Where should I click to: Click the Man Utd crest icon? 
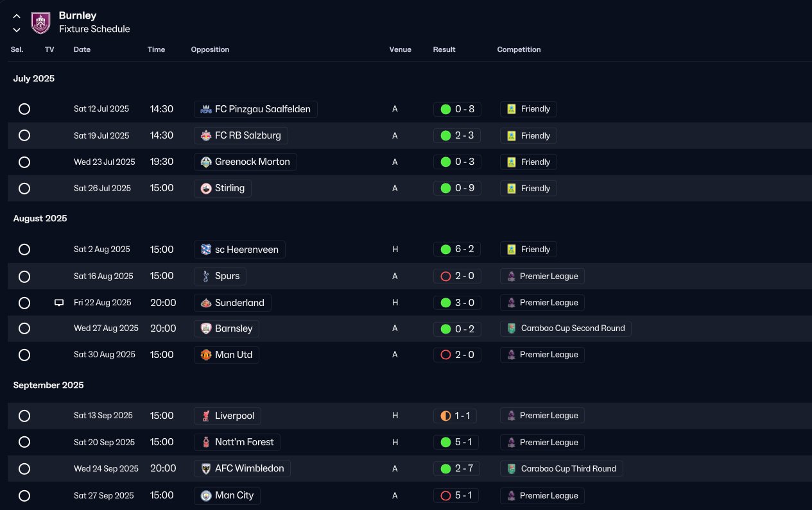[206, 355]
